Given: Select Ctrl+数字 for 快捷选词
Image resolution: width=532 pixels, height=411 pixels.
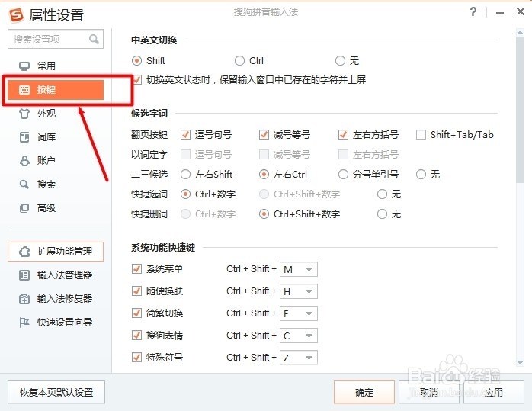Looking at the screenshot, I should point(185,194).
